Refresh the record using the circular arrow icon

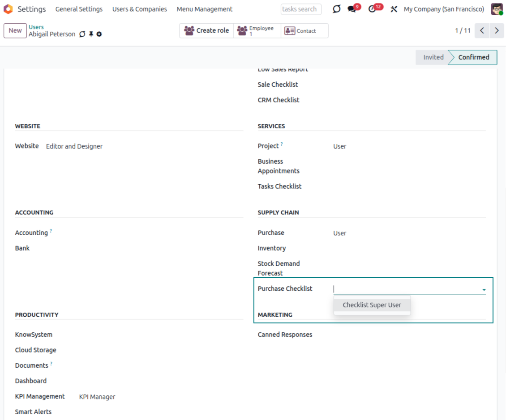(x=82, y=34)
